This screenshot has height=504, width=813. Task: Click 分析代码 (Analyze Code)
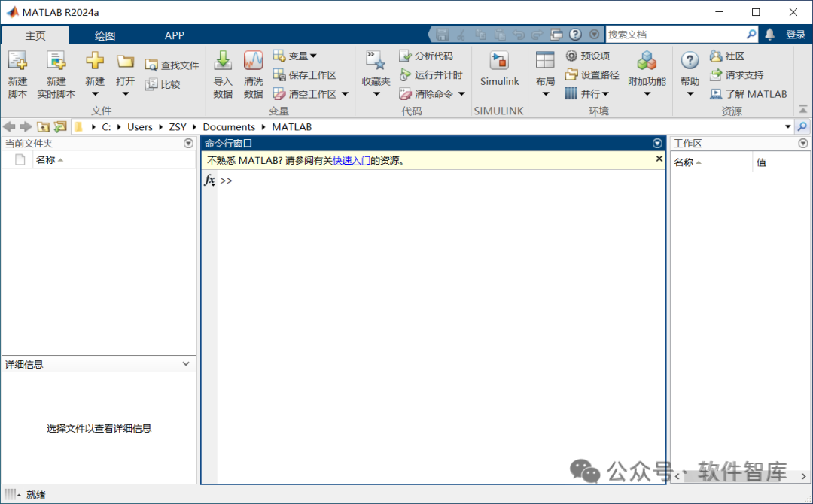[426, 56]
